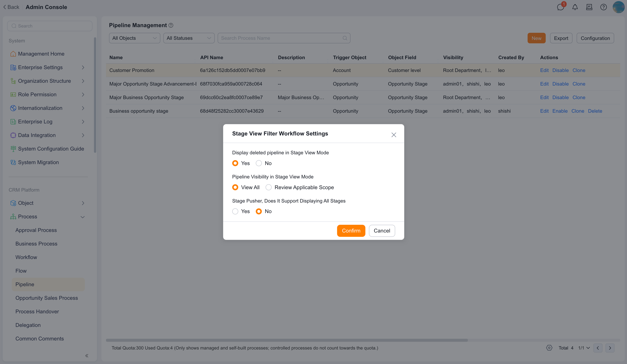Expand the Object menu chevron
Screen dimensions: 627x364
(x=83, y=203)
